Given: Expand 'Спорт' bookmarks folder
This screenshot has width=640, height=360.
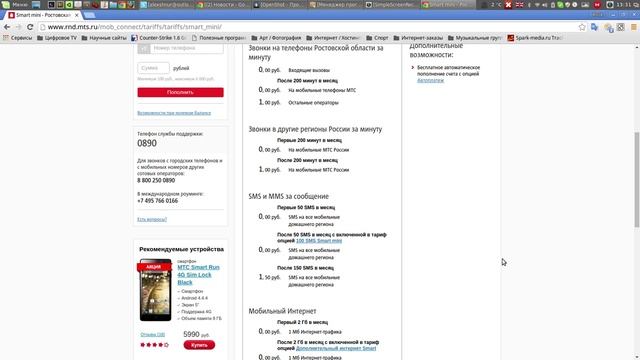Looking at the screenshot, I should [x=377, y=38].
